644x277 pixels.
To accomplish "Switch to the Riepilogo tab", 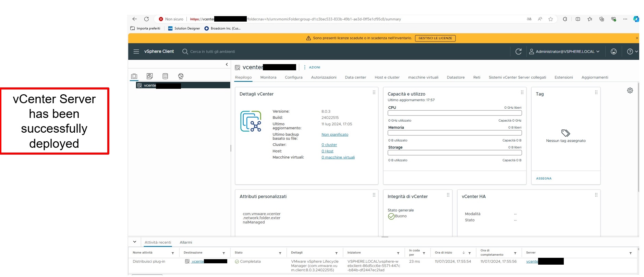I will (243, 77).
